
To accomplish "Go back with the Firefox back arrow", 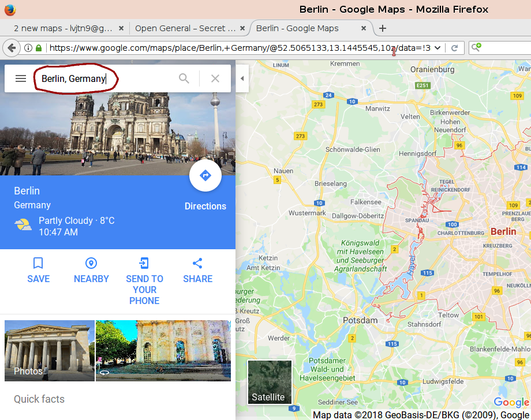I will 12,48.
